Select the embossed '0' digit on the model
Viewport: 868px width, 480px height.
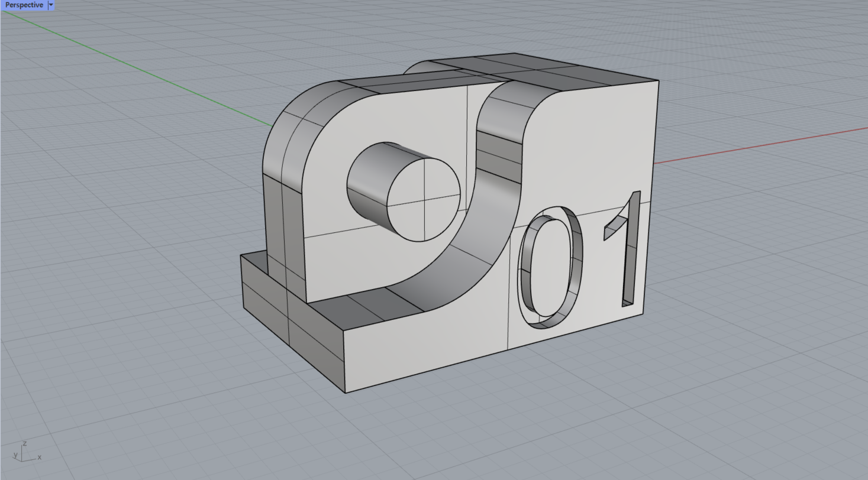pyautogui.click(x=550, y=267)
